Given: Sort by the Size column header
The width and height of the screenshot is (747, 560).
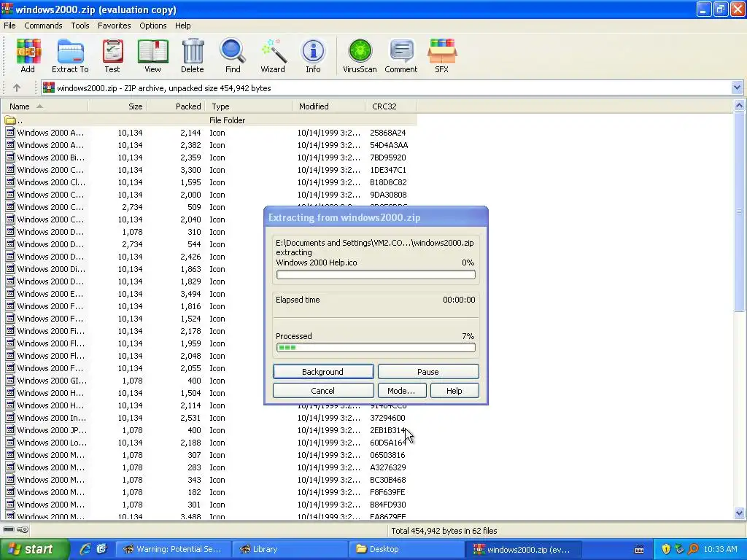Looking at the screenshot, I should pyautogui.click(x=117, y=106).
